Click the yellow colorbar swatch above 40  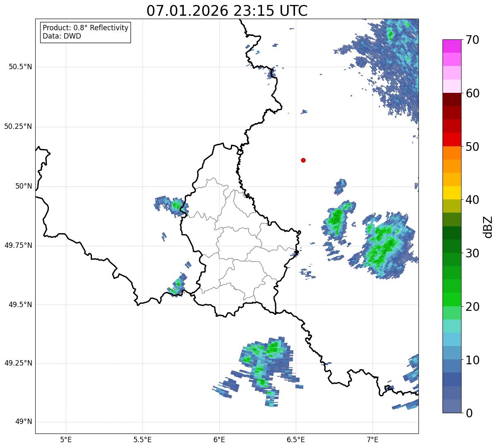[452, 193]
